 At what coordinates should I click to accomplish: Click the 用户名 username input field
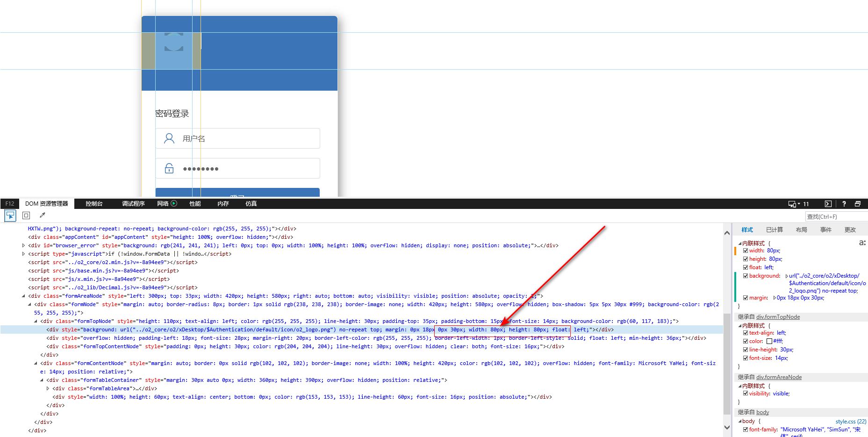click(x=237, y=138)
